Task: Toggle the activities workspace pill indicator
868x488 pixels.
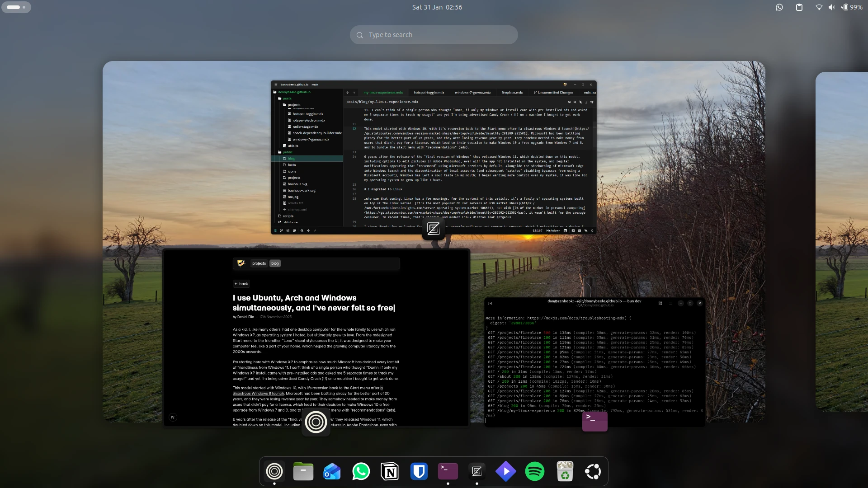Action: [16, 7]
